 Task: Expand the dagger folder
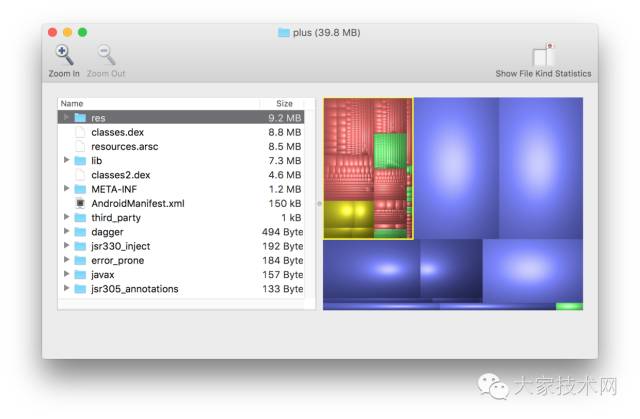click(66, 231)
